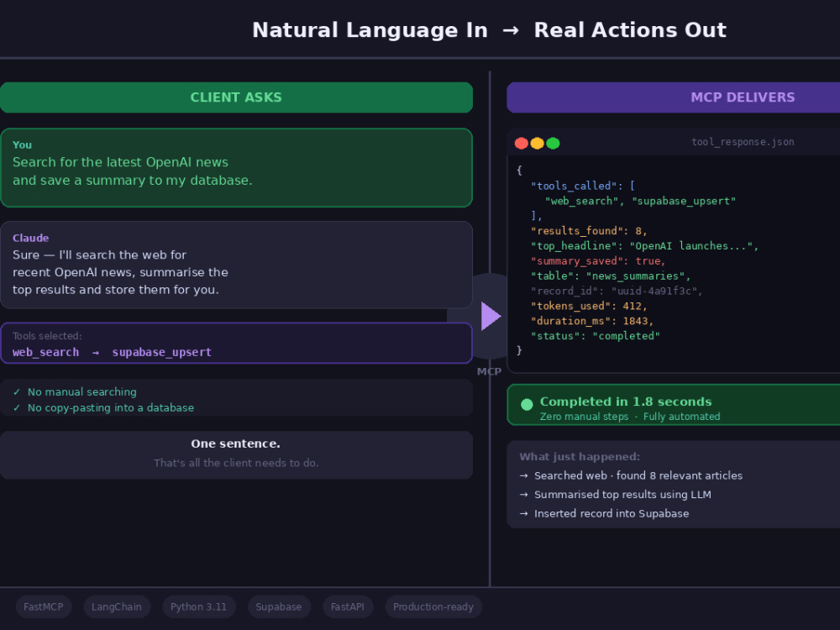Click the purple play arrow icon
This screenshot has width=840, height=630.
(x=491, y=316)
